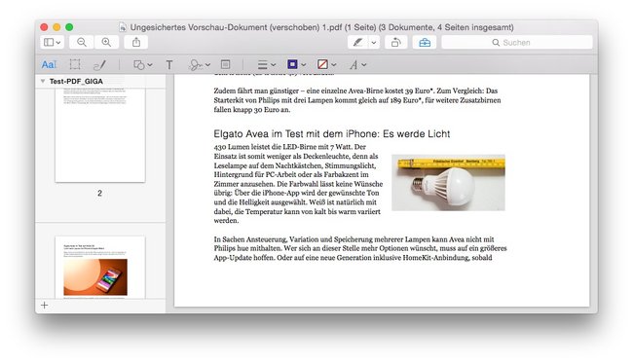Insert a text box with T tool
633x364 pixels.
coord(169,65)
